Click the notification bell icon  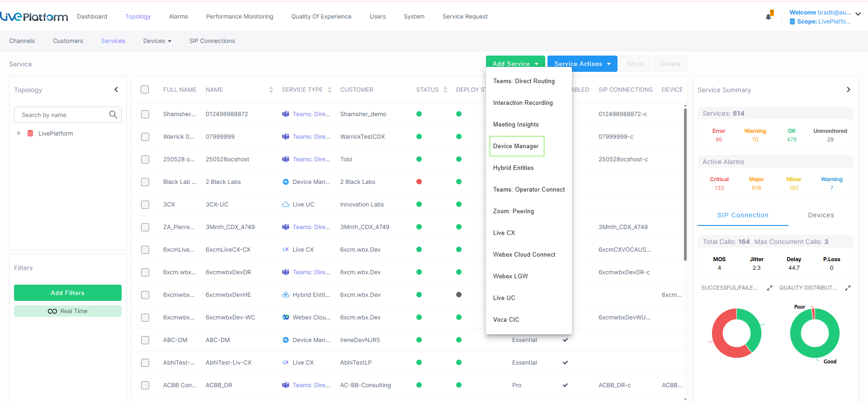point(768,17)
